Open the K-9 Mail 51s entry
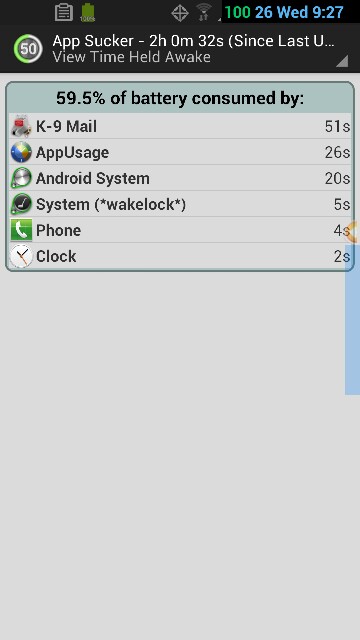This screenshot has height=640, width=360. click(180, 127)
